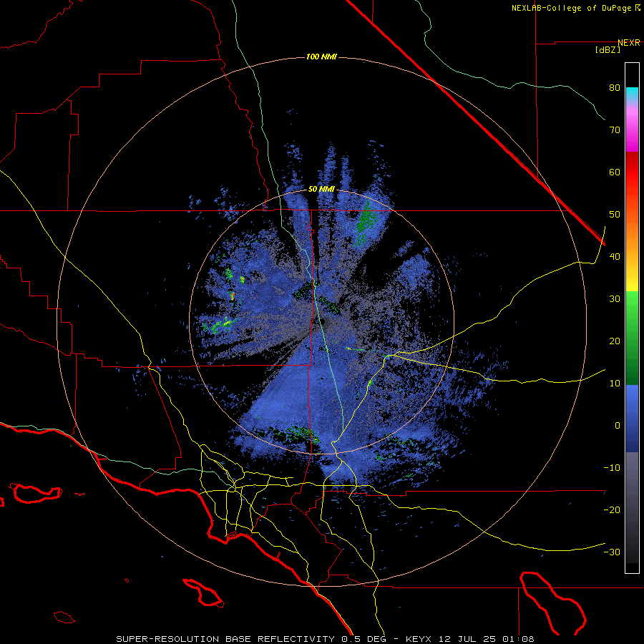This screenshot has height=644, width=644.
Task: Click the 80 value on the dBZ scale
Action: click(615, 87)
